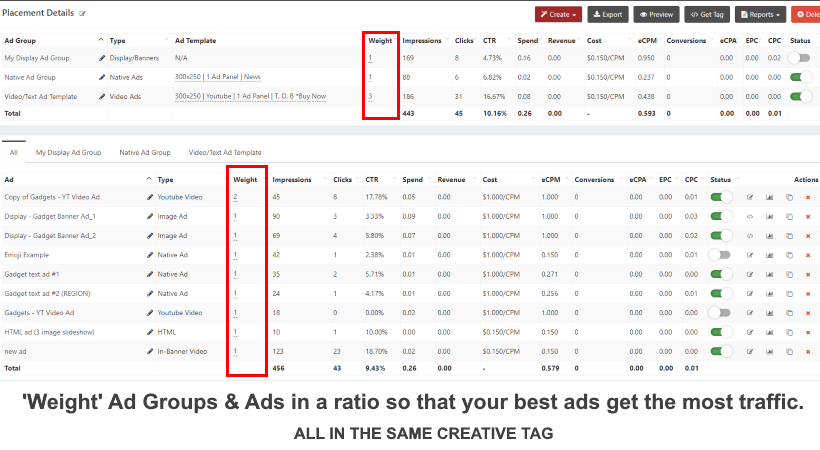Image resolution: width=820 pixels, height=450 pixels.
Task: Edit the 'new ad' name with pencil
Action: [x=150, y=352]
